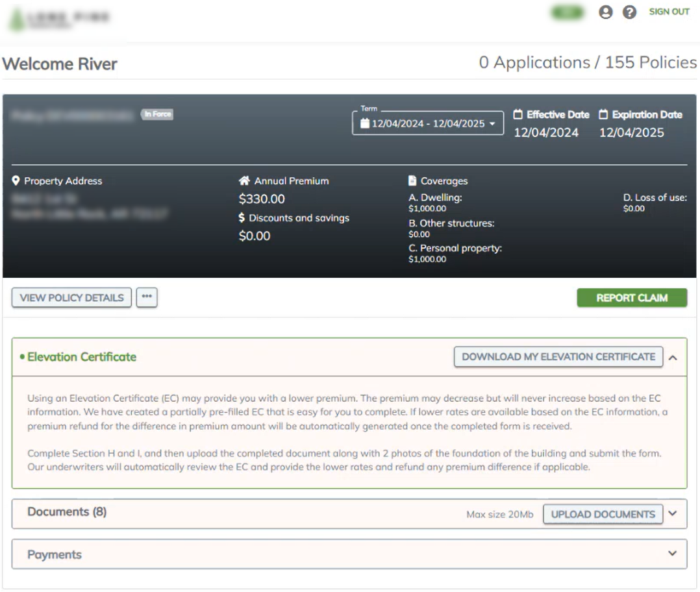Viewport: 700px width, 592px height.
Task: Click the UPLOAD DOCUMENTS button
Action: click(603, 514)
